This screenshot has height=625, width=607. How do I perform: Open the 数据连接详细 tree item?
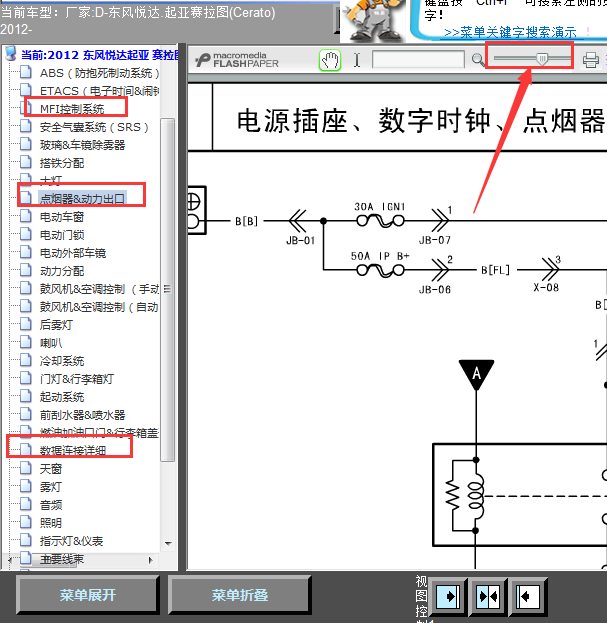point(73,451)
